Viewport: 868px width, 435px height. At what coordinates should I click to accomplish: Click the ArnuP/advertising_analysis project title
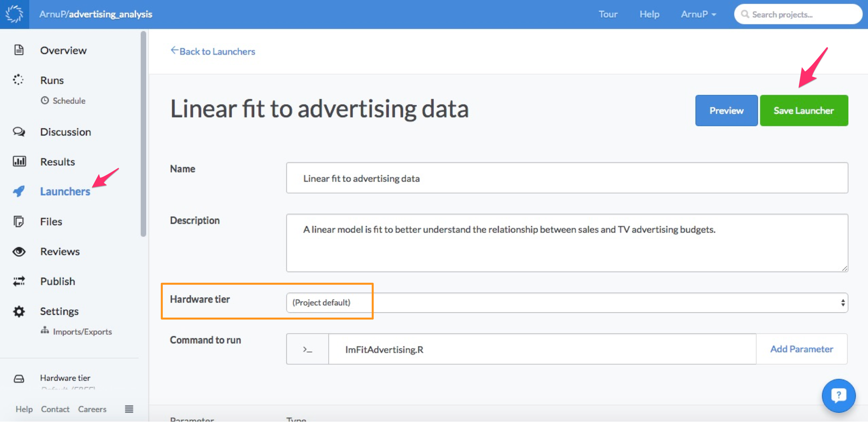click(x=96, y=14)
